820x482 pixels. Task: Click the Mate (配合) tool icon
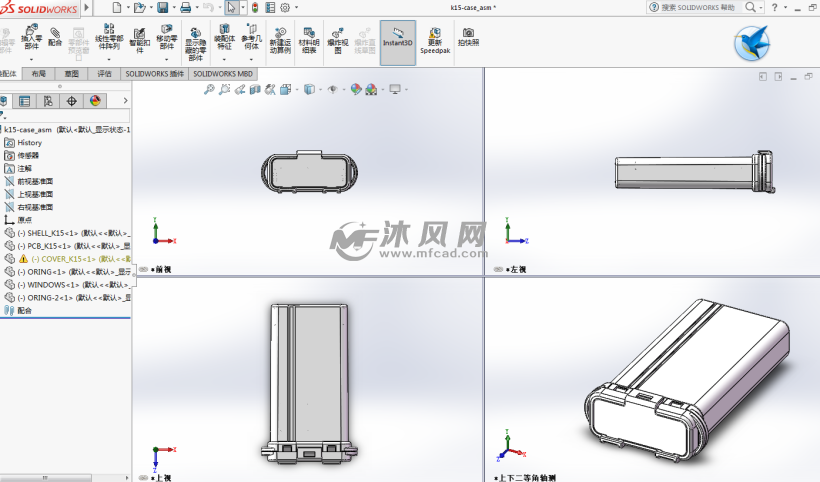click(54, 36)
